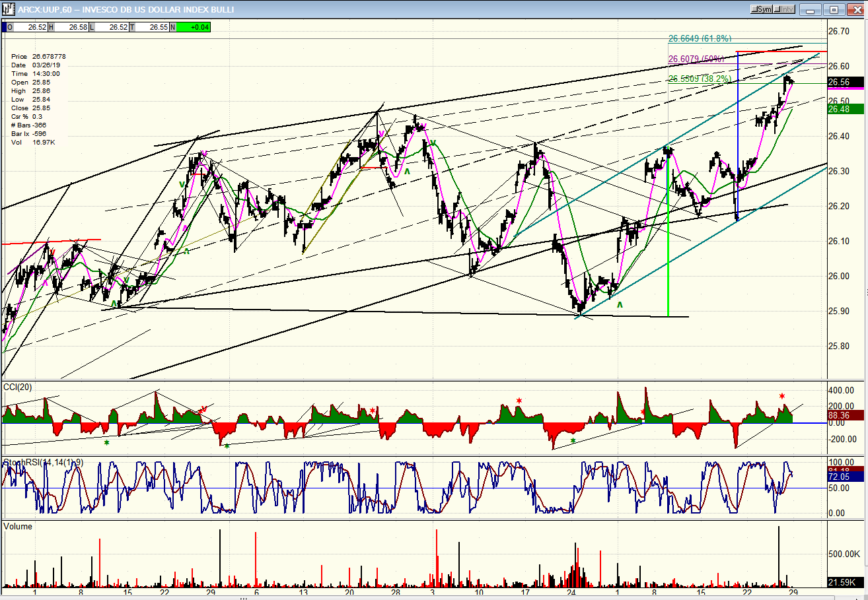Screen dimensions: 868x600
Task: Click the 26.56 current price marker
Action: point(844,83)
